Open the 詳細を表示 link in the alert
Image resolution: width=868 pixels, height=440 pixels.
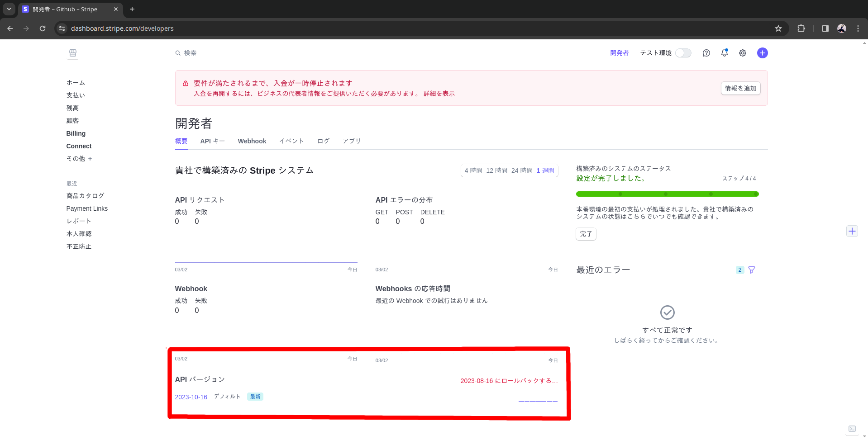[439, 94]
